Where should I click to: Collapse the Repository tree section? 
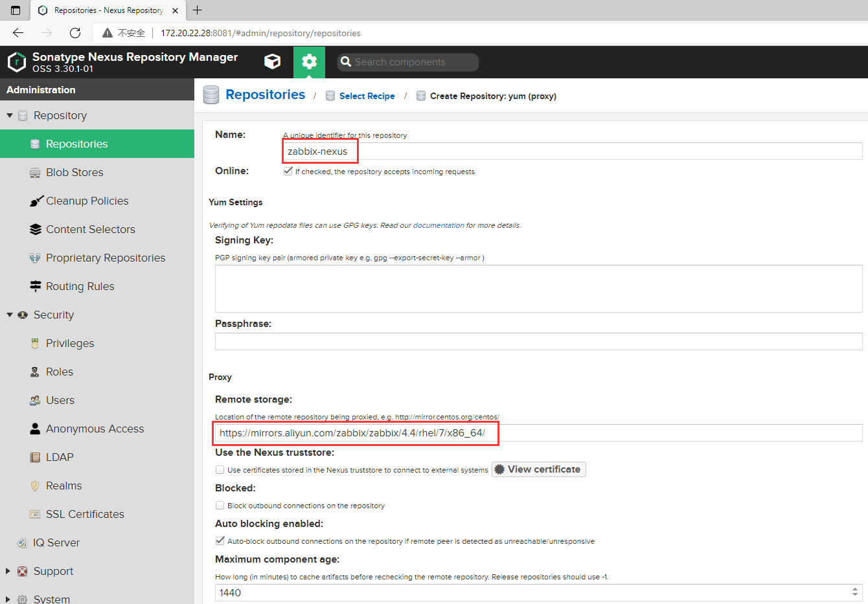[10, 115]
